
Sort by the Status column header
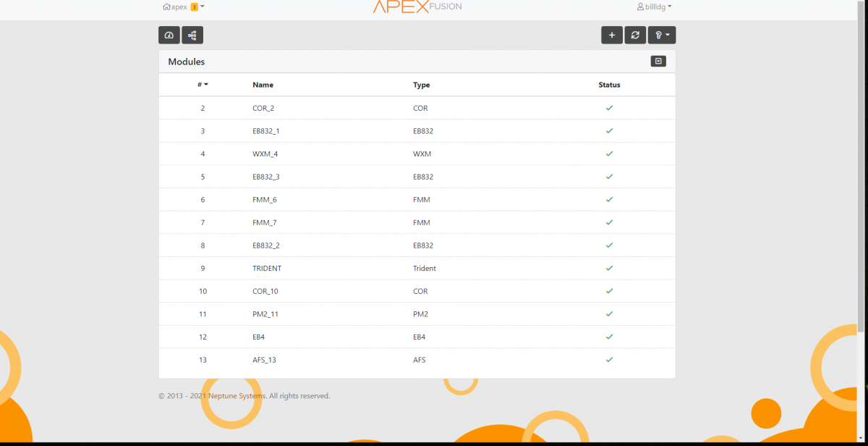coord(609,85)
